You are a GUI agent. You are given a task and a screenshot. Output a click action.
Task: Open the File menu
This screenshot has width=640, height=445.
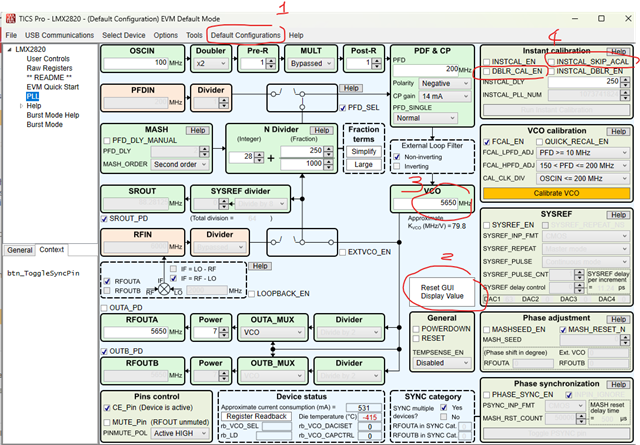(11, 36)
